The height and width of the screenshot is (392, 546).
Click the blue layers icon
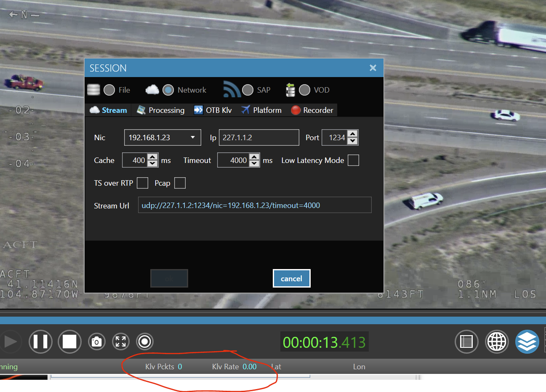click(527, 341)
